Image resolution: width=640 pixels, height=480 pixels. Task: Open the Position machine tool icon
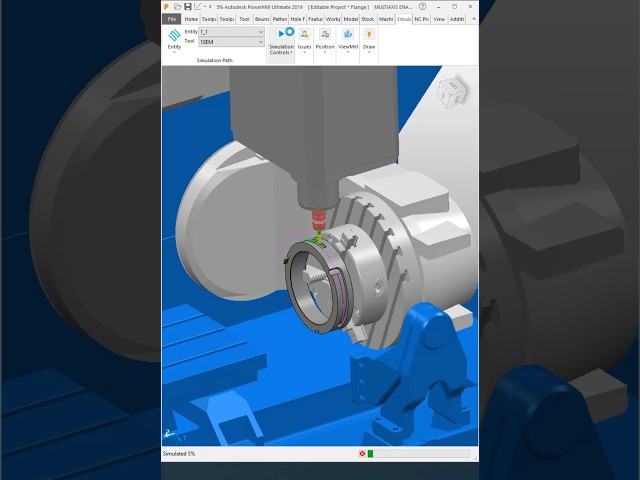[x=325, y=34]
